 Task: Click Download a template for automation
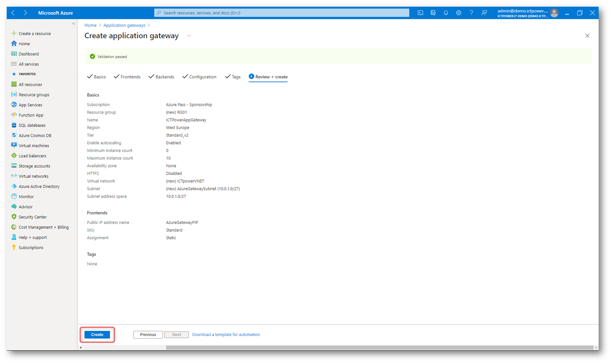[226, 334]
